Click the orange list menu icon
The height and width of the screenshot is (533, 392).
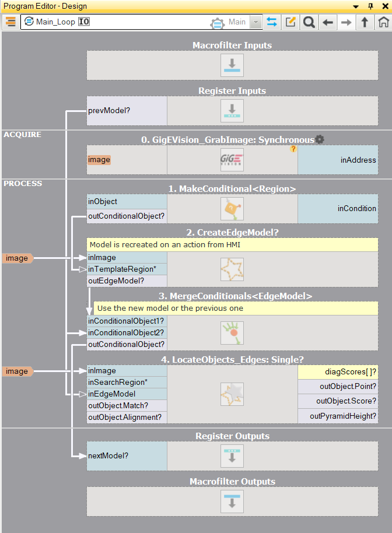10,22
